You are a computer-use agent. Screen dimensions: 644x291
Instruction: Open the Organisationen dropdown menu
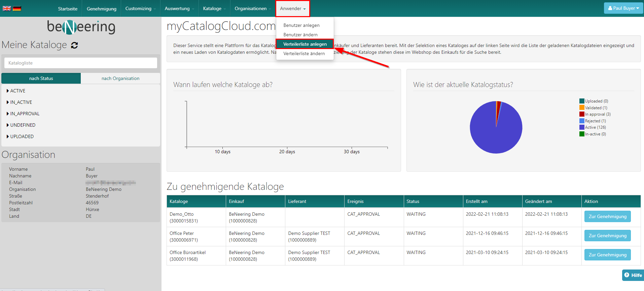coord(253,8)
